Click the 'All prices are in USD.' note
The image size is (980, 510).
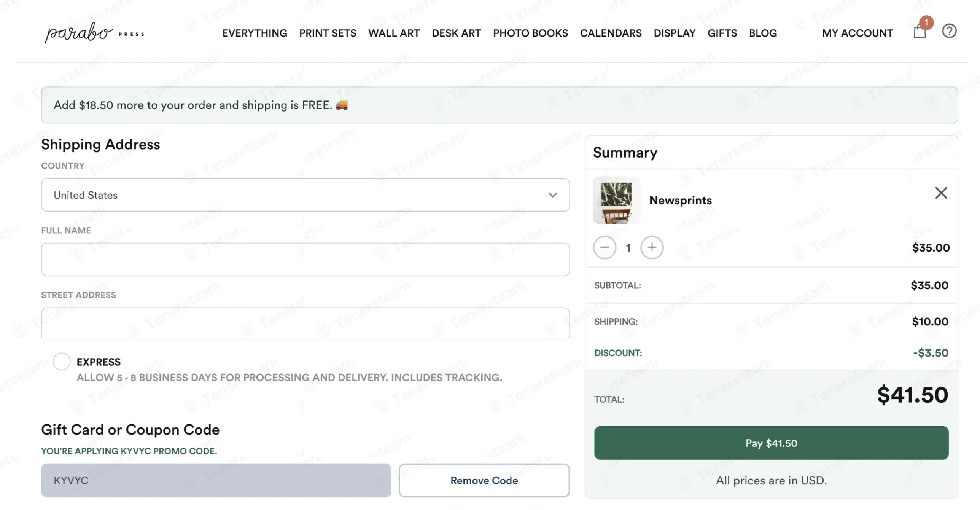pos(771,480)
